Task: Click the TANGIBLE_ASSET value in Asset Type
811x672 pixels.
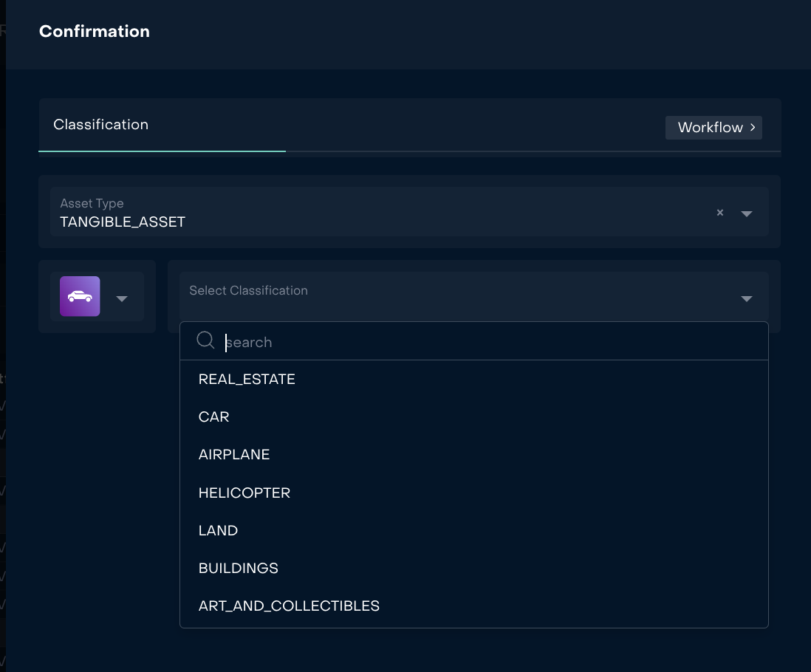Action: [x=123, y=222]
